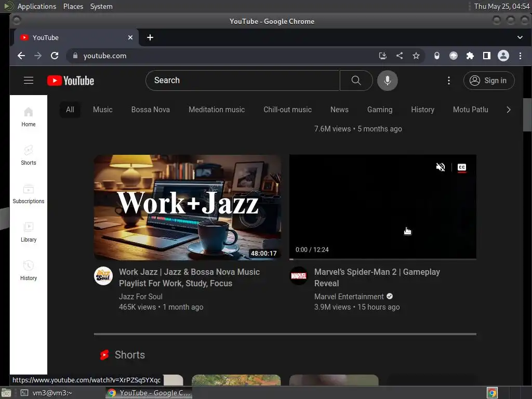Share this page icon
This screenshot has height=399, width=532.
point(400,56)
